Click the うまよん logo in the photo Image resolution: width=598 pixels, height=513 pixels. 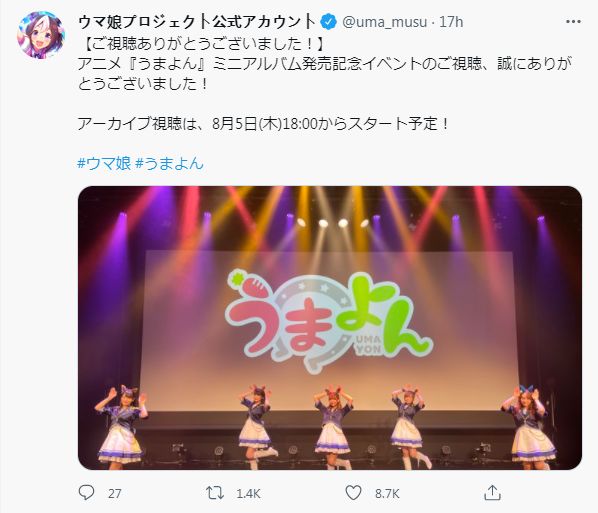pyautogui.click(x=329, y=321)
